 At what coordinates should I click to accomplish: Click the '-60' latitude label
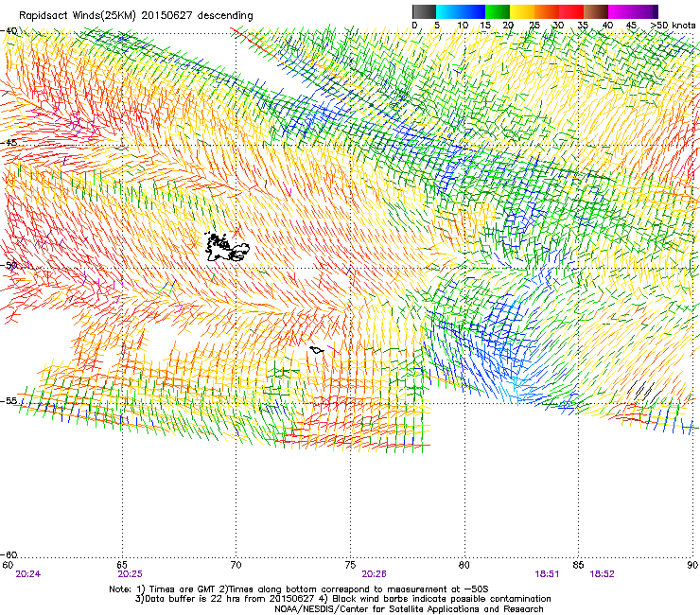point(9,554)
